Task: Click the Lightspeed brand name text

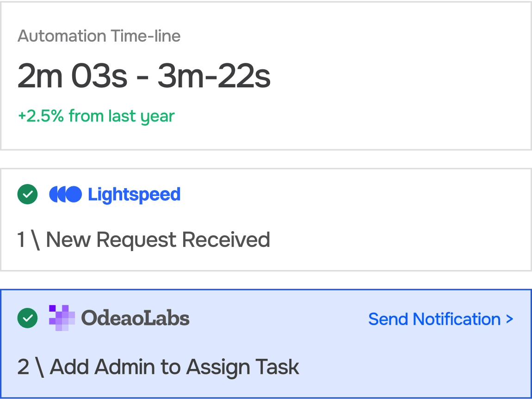Action: click(134, 195)
